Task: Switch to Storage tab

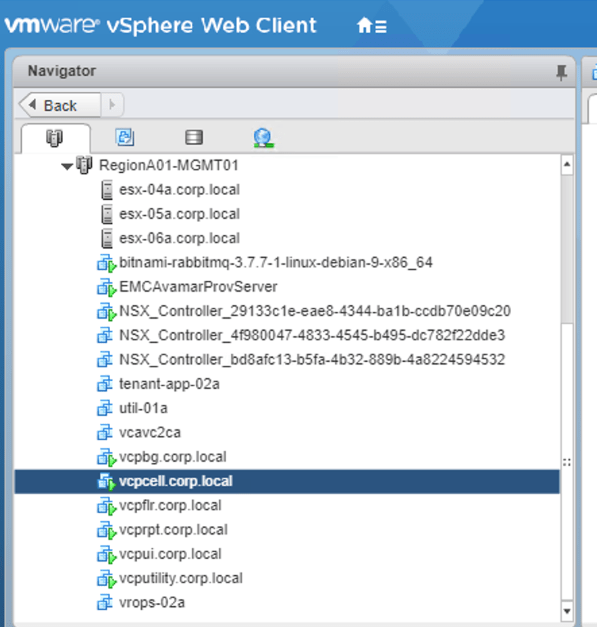Action: (194, 137)
